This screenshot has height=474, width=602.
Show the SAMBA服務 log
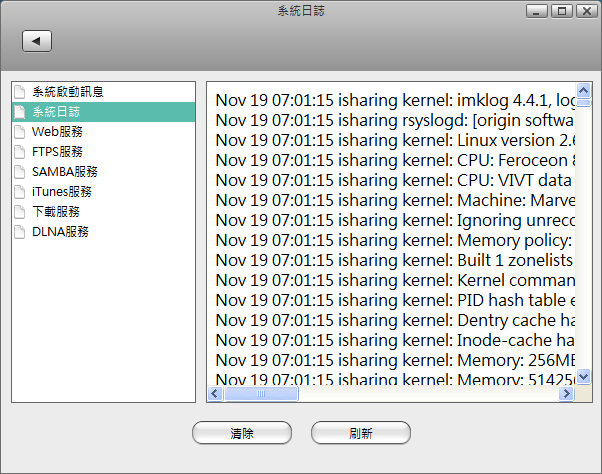coord(64,172)
